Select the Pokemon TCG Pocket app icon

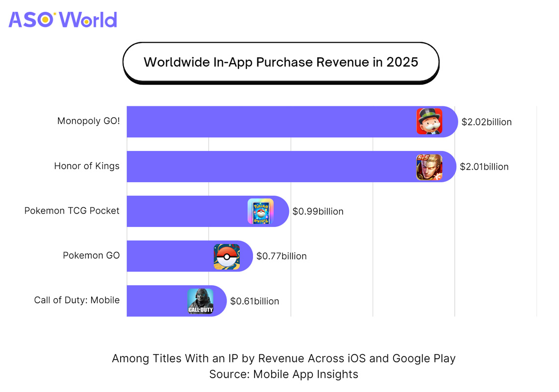(x=260, y=211)
